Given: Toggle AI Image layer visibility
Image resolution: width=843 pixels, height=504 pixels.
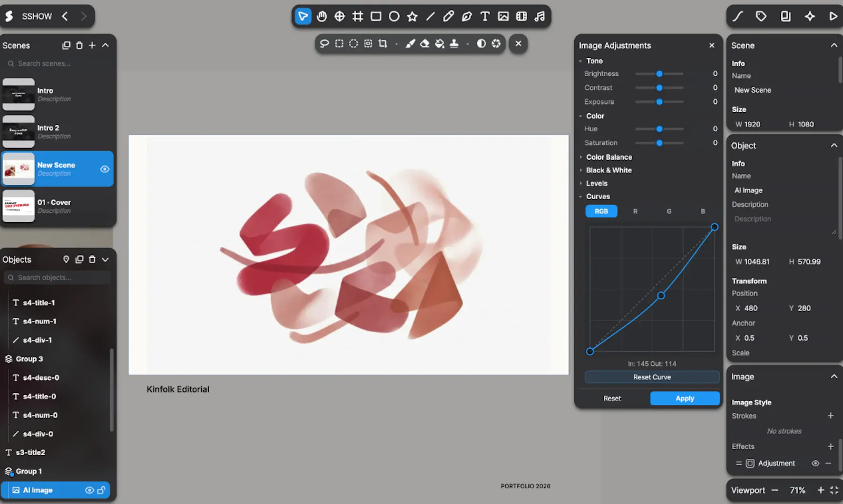Looking at the screenshot, I should pos(89,490).
